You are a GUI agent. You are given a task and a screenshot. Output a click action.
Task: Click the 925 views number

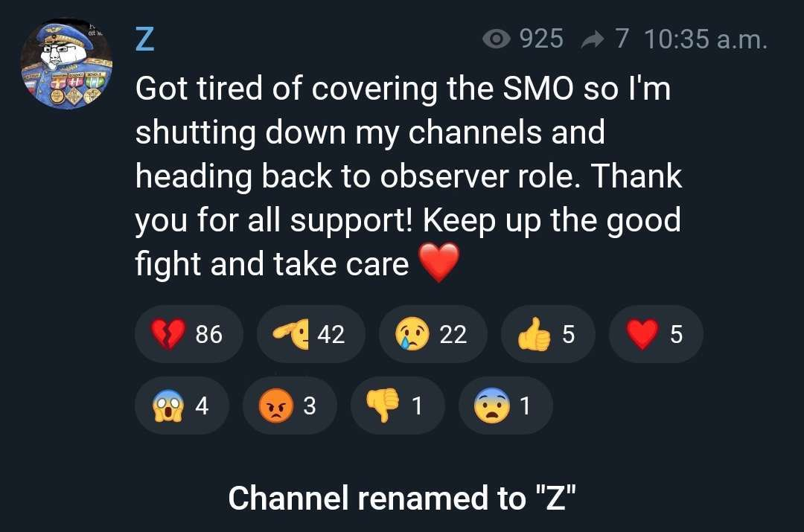[x=541, y=39]
